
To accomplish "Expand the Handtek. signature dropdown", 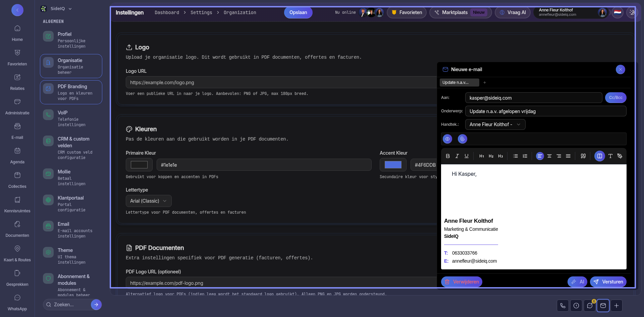I will click(x=495, y=124).
